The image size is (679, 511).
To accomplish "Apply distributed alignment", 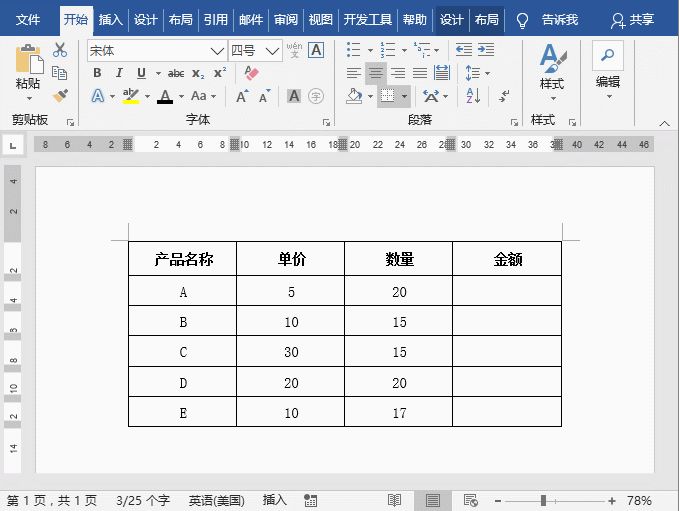I will pos(442,73).
